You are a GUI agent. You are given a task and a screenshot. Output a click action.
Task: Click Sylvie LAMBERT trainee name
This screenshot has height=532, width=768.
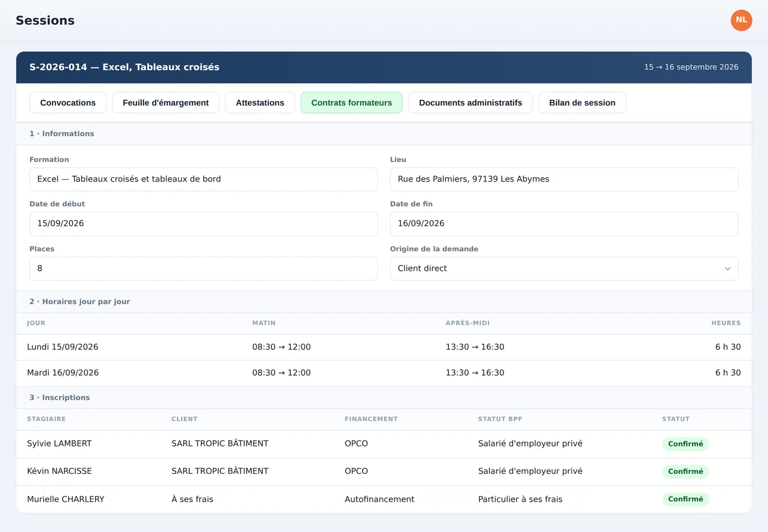pos(59,444)
